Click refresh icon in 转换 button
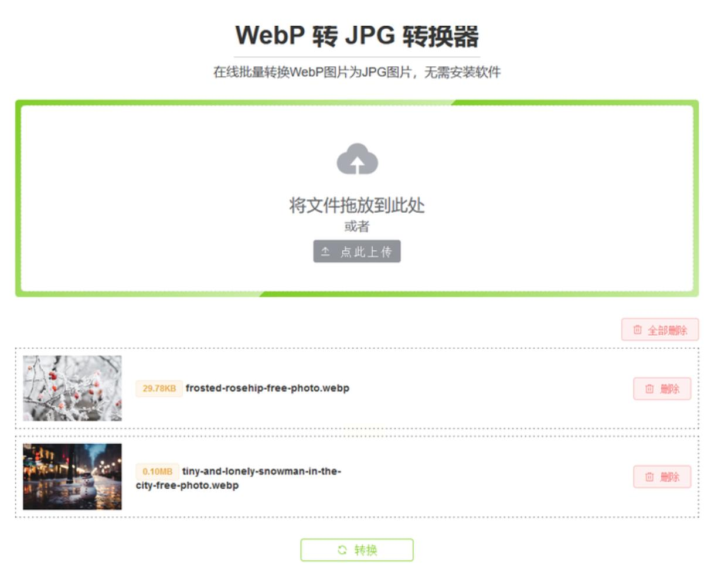This screenshot has height=575, width=728. tap(342, 550)
